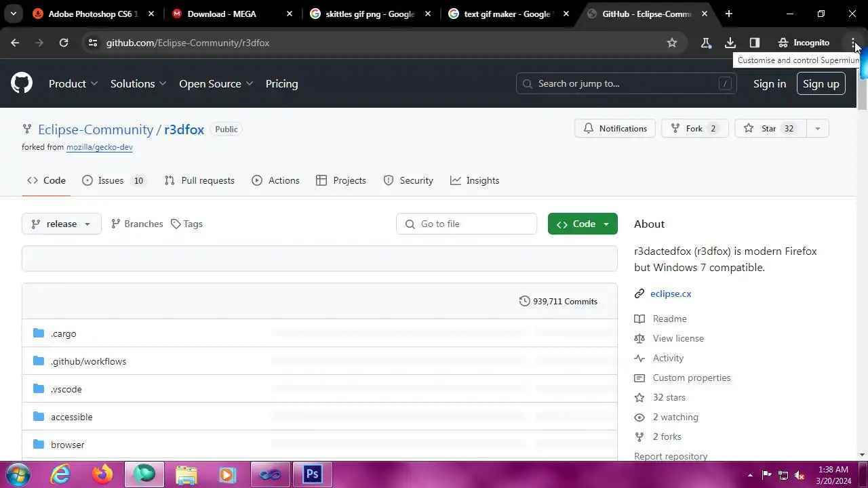
Task: Bookmark this page with the star icon
Action: [672, 43]
